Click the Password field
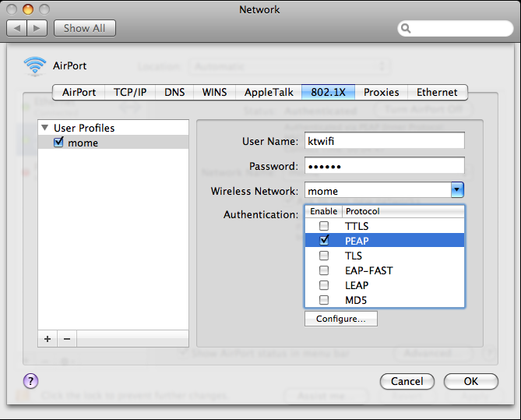Viewport: 521px width, 420px height. [x=385, y=166]
